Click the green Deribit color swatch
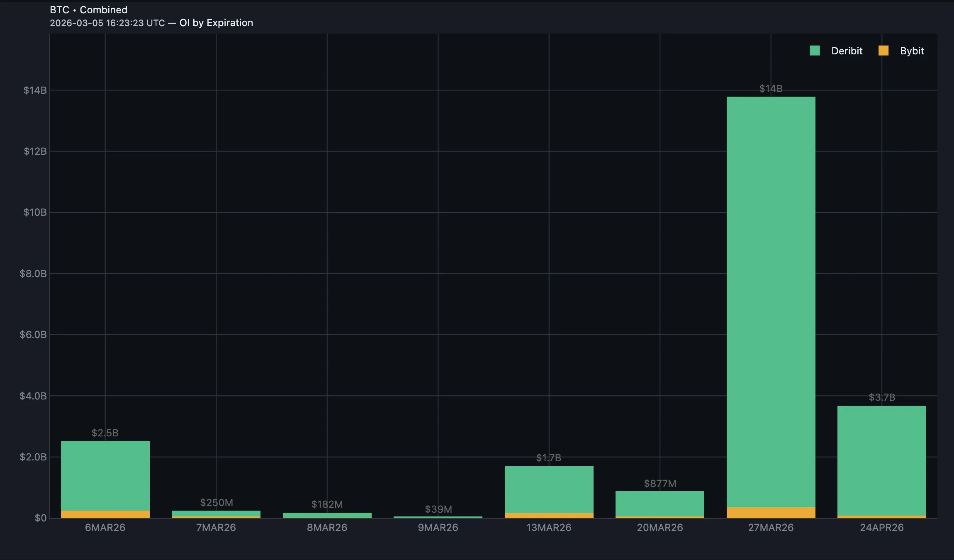This screenshot has height=560, width=954. click(x=815, y=51)
